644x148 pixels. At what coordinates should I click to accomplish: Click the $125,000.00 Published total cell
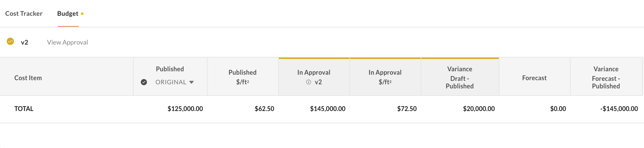coord(185,109)
